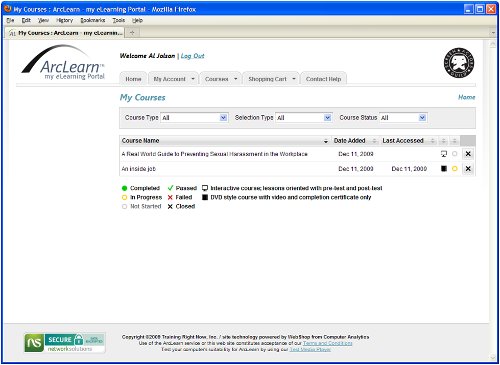The image size is (500, 365).
Task: Select the My Courses browser tab
Action: [x=65, y=33]
